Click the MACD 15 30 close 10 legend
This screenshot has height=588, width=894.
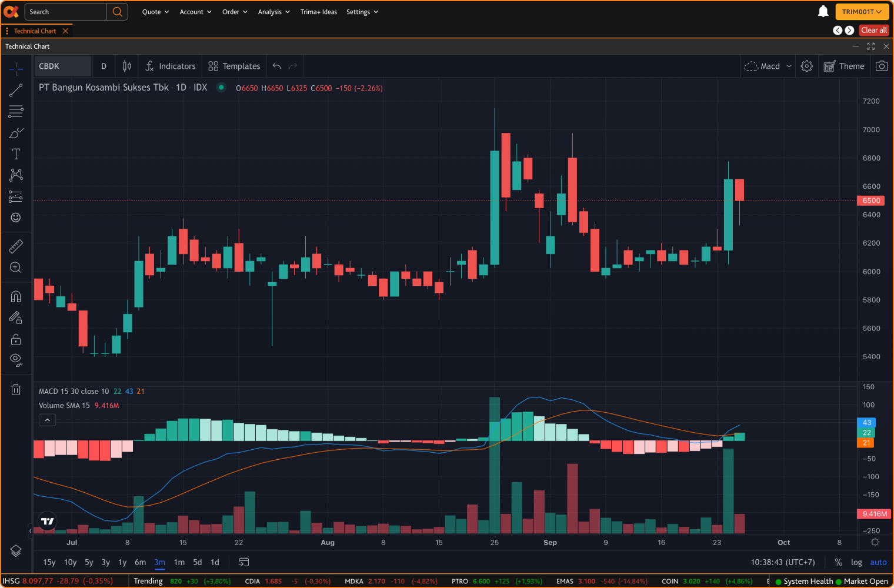(x=74, y=391)
